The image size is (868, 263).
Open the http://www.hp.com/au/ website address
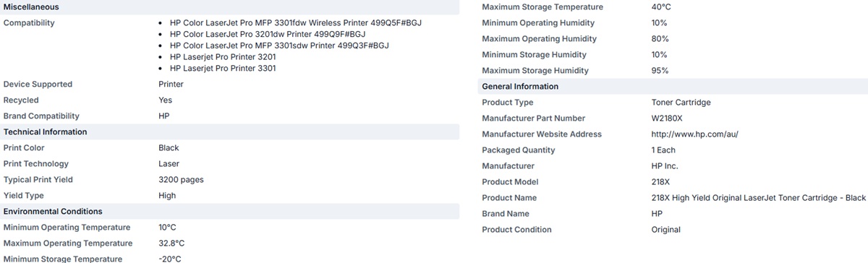[x=694, y=134]
